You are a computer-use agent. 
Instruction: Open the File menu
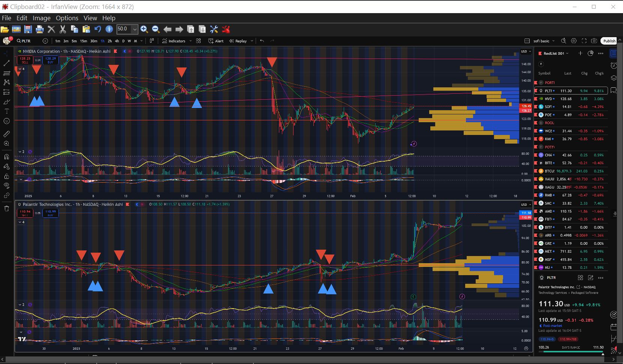pos(6,18)
